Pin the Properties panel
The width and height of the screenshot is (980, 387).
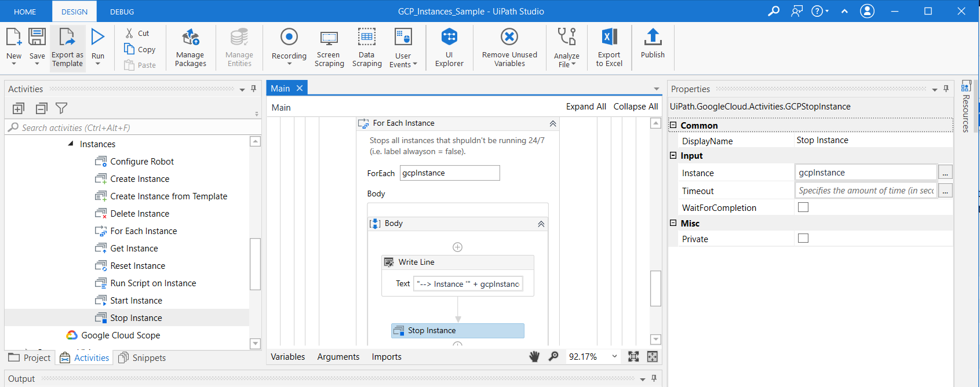(x=946, y=89)
